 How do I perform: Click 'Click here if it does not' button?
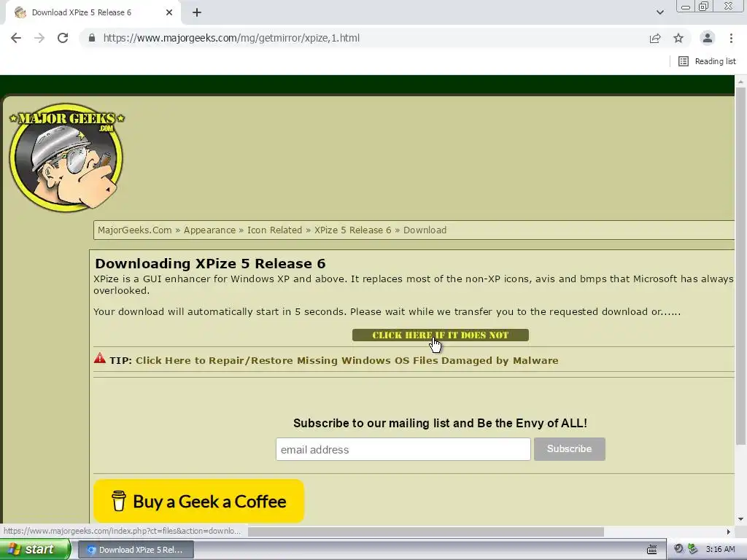440,335
